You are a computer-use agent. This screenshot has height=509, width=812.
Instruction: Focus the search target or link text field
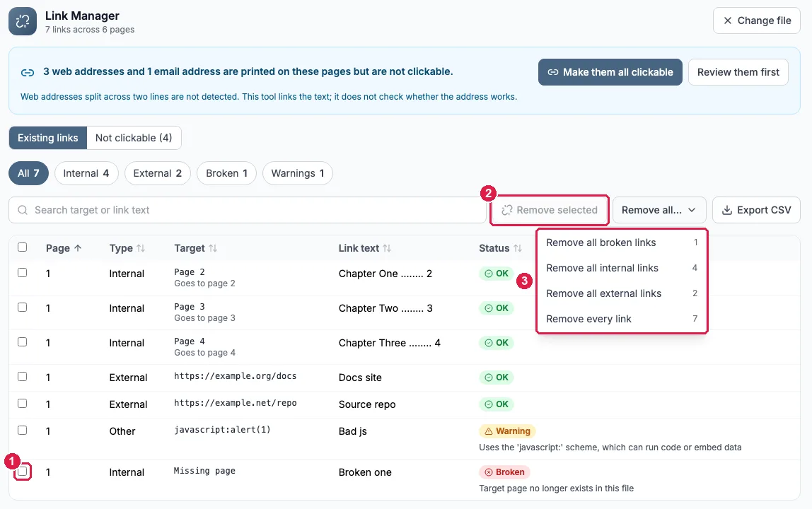coord(248,210)
